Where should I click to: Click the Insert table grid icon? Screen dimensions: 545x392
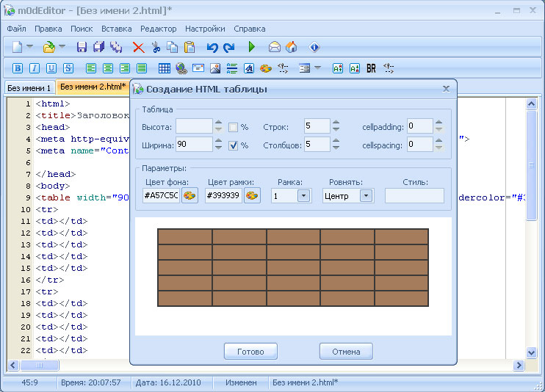coord(165,68)
